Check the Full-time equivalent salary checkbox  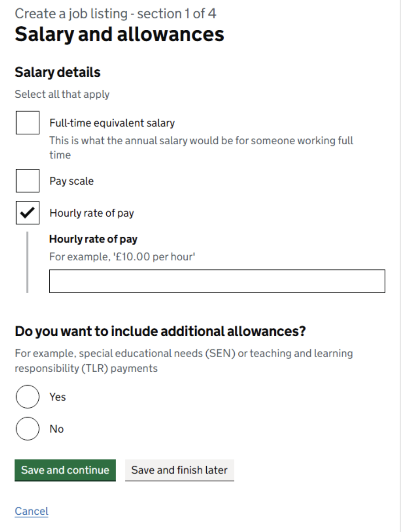27,123
